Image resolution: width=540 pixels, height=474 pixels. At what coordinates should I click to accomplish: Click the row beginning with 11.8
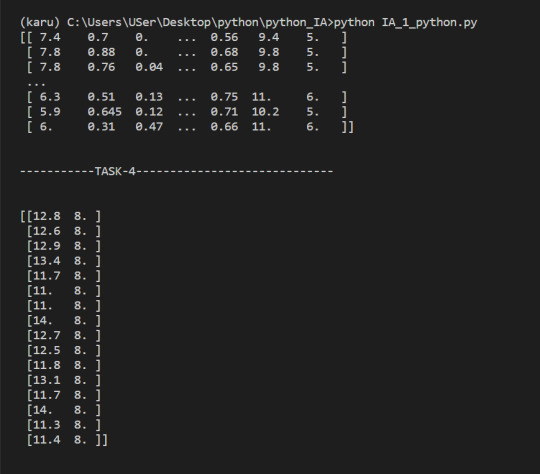64,365
